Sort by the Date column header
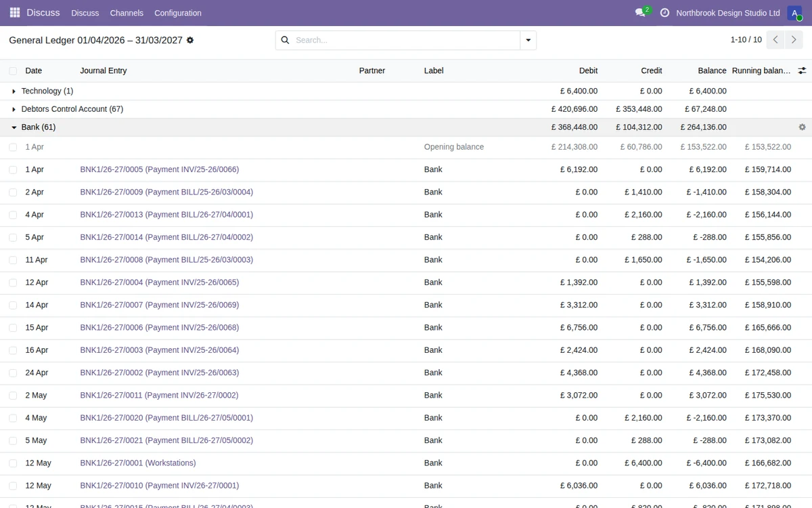 point(34,70)
